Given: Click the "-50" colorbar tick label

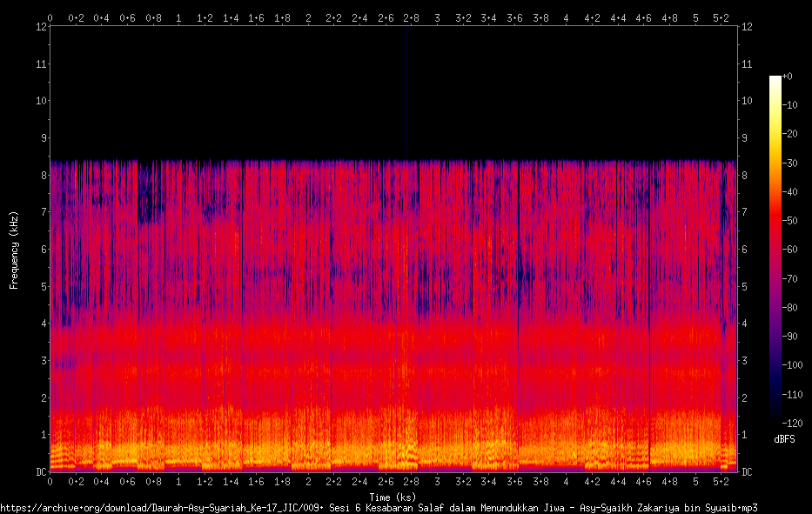Looking at the screenshot, I should [789, 221].
